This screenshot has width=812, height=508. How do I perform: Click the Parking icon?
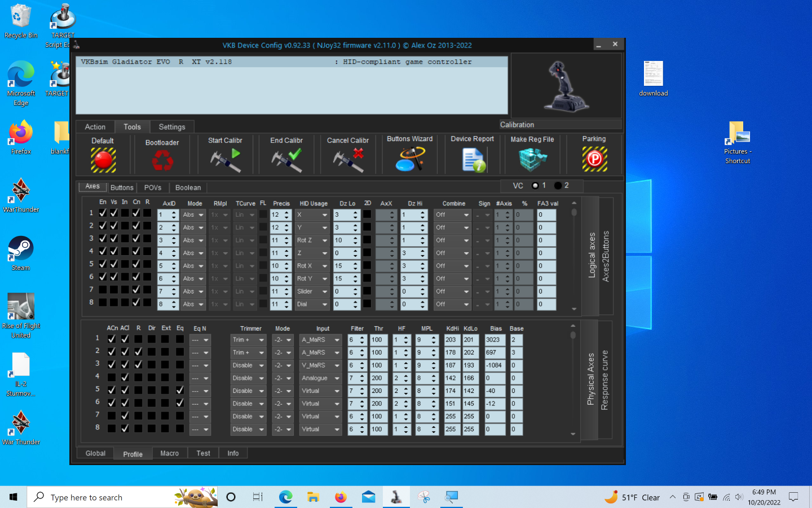(x=594, y=159)
